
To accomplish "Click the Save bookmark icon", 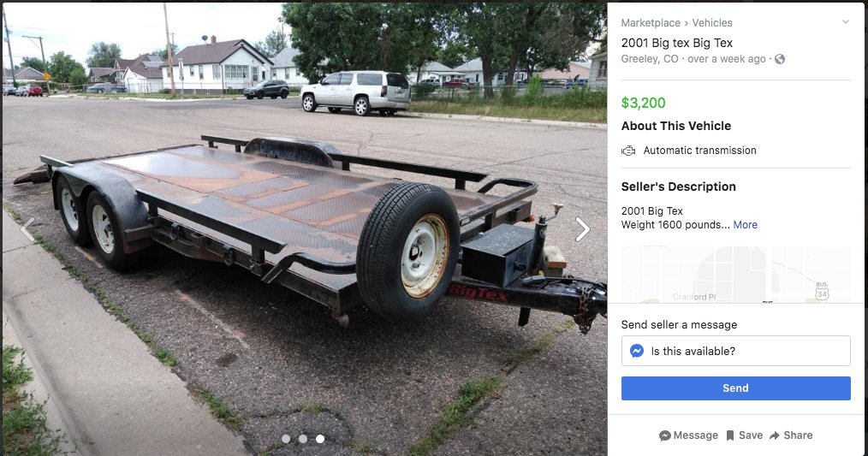I will coord(729,435).
